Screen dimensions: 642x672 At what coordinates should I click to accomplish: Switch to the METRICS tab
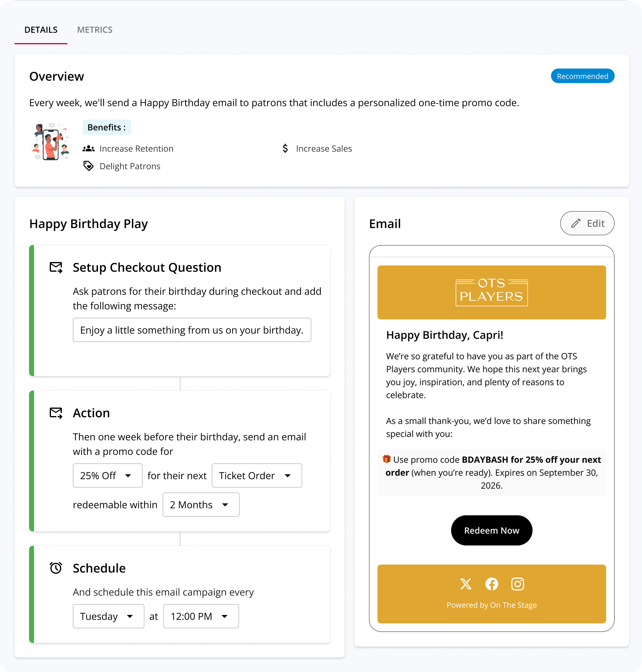(x=95, y=30)
